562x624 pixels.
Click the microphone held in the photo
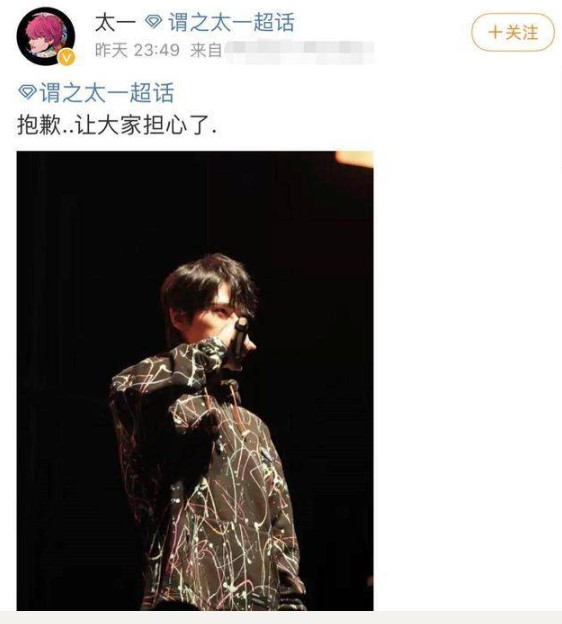click(240, 337)
